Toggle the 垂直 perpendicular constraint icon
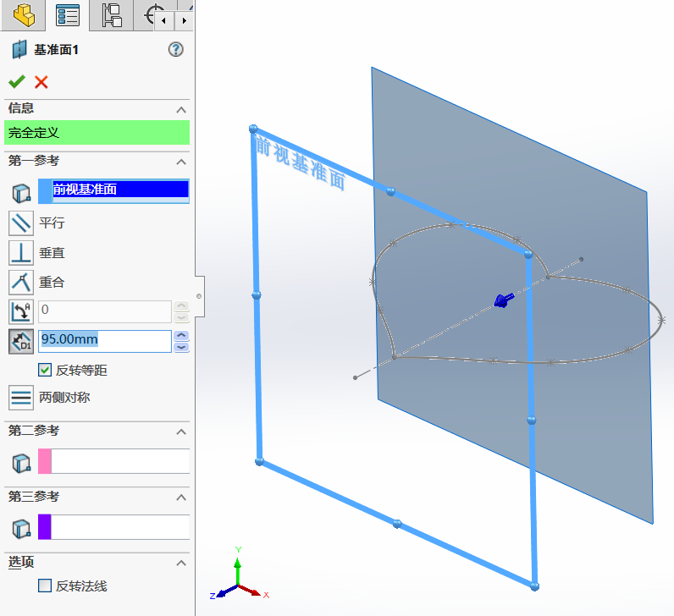This screenshot has height=616, width=674. (x=20, y=253)
